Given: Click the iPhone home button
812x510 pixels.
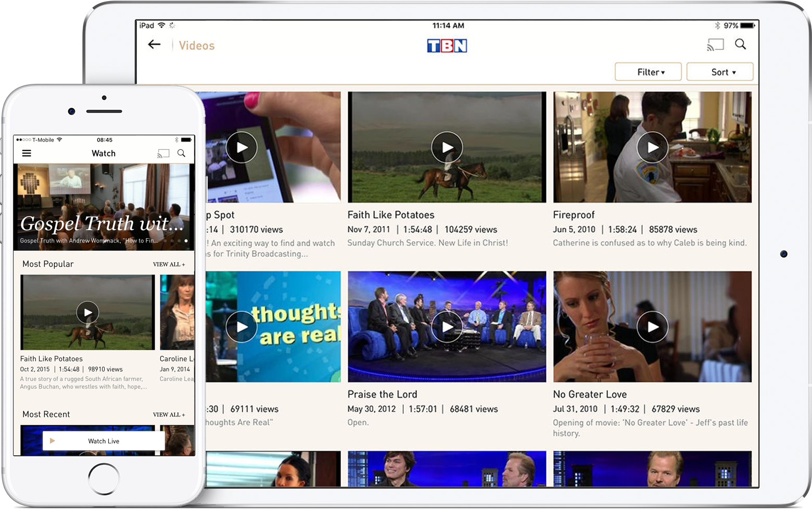Looking at the screenshot, I should pos(104,479).
